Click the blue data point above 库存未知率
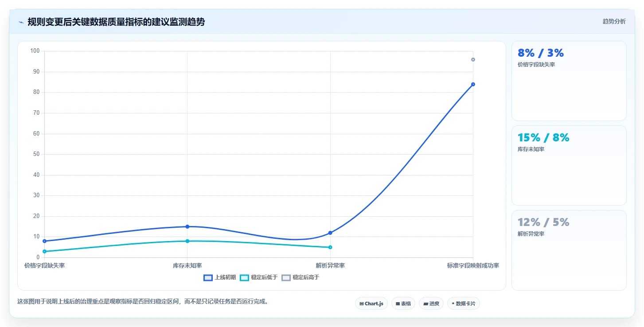This screenshot has height=327, width=644. click(x=187, y=226)
